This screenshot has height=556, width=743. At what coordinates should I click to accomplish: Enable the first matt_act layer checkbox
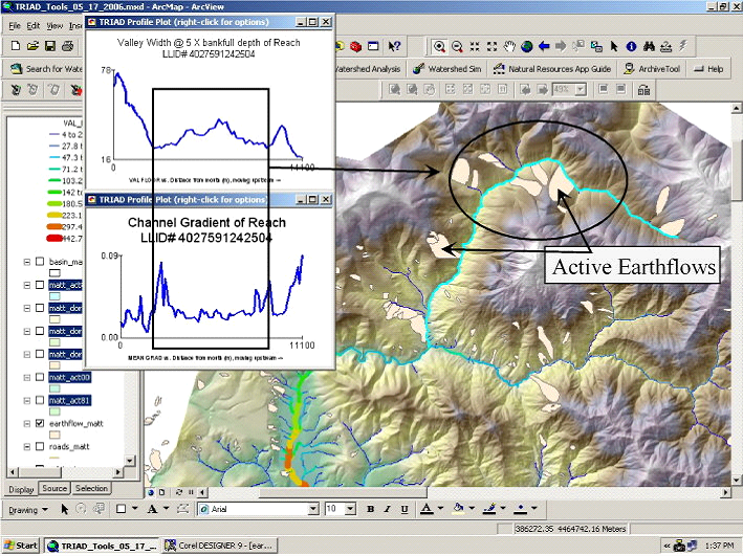tap(40, 285)
